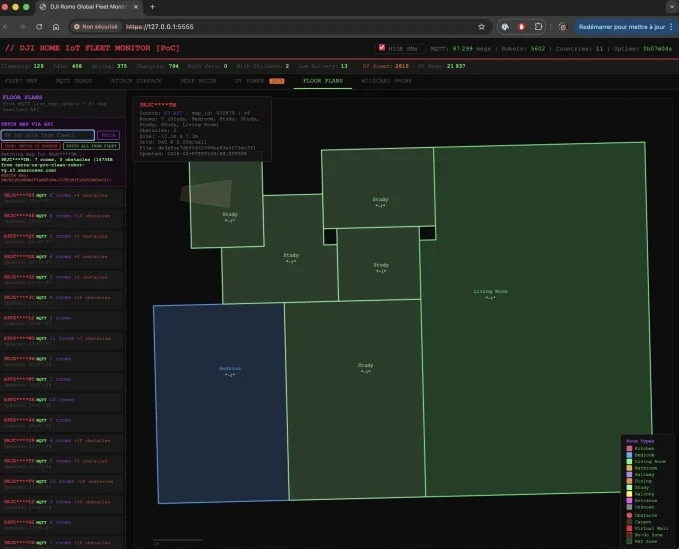The width and height of the screenshot is (679, 549).
Task: Click the browser forward arrow
Action: click(x=23, y=26)
